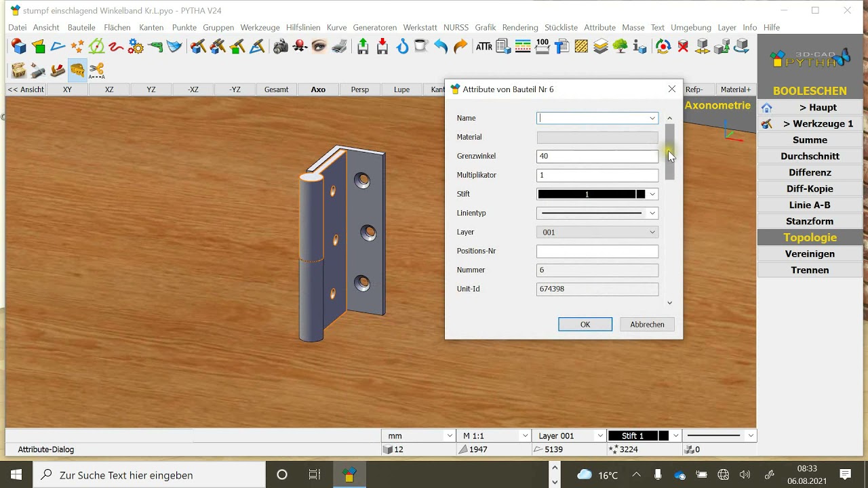Open the green tree environment icon
Viewport: 868px width, 488px height.
(x=620, y=47)
